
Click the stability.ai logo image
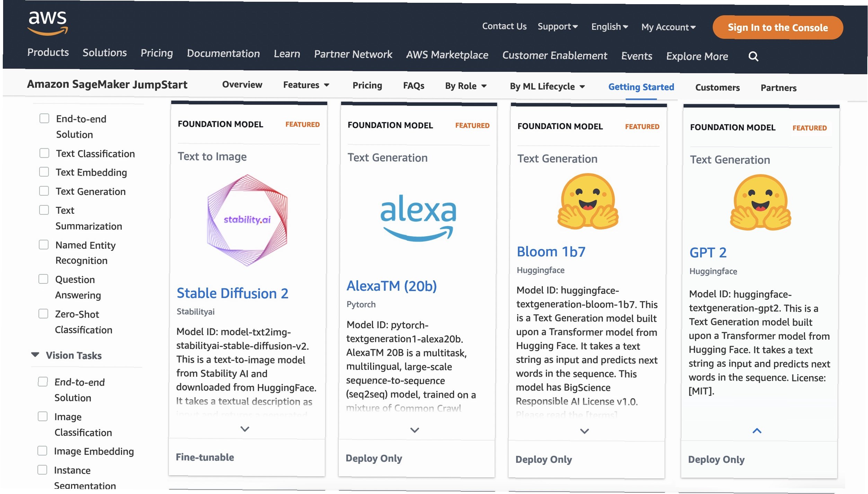[247, 220]
